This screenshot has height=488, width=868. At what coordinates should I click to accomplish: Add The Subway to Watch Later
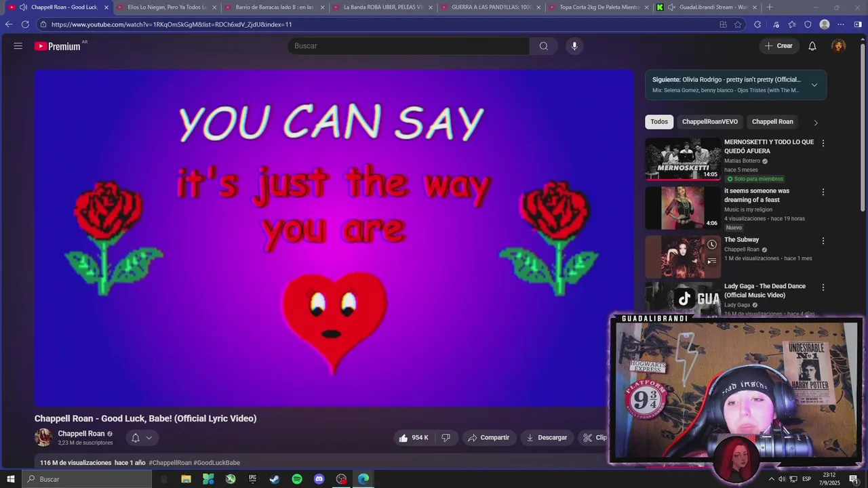712,245
